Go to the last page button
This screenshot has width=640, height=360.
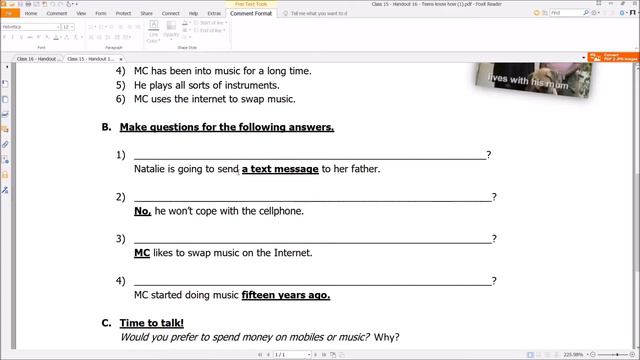324,355
